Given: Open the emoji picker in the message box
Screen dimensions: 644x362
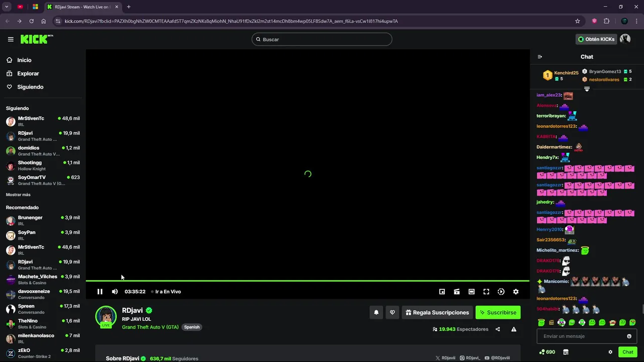Looking at the screenshot, I should pyautogui.click(x=629, y=336).
